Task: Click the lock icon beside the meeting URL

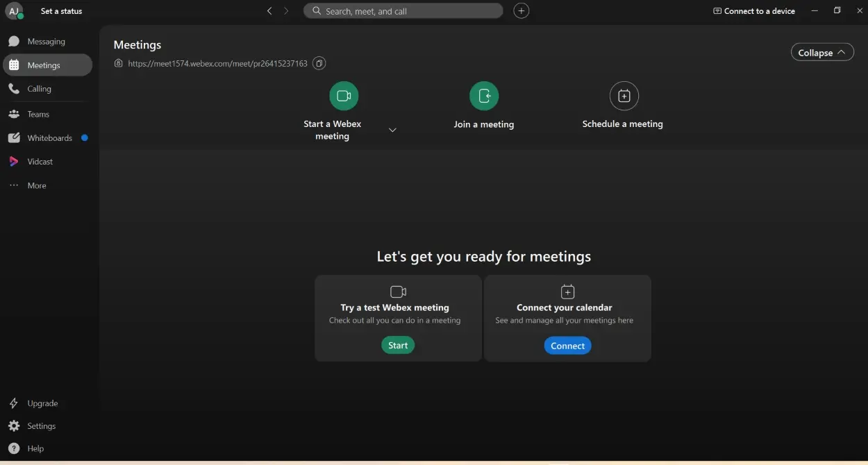Action: point(119,63)
